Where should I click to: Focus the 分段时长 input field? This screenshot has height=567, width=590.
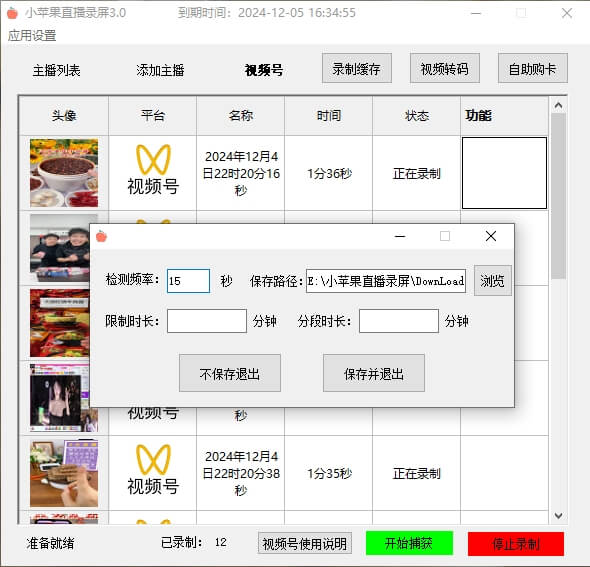[x=399, y=321]
